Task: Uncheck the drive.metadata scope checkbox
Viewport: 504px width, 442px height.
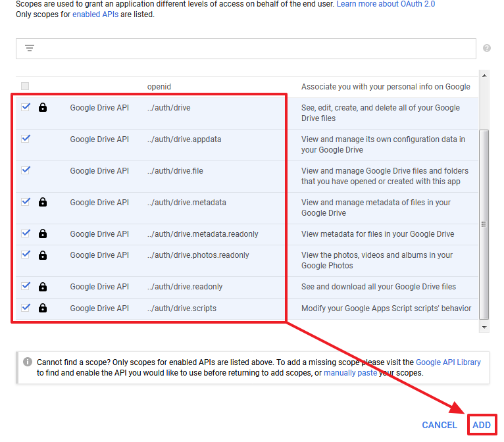Action: point(26,202)
